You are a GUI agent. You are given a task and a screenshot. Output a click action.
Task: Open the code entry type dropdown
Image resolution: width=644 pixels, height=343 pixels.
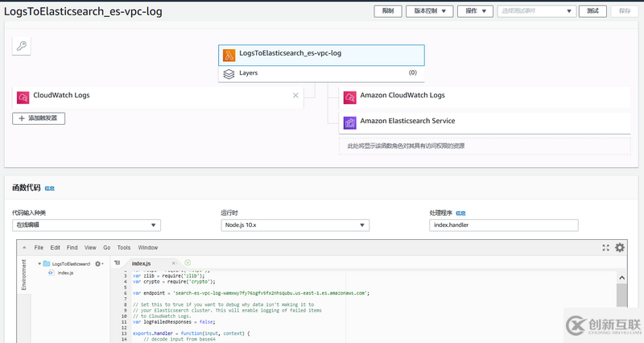(86, 225)
